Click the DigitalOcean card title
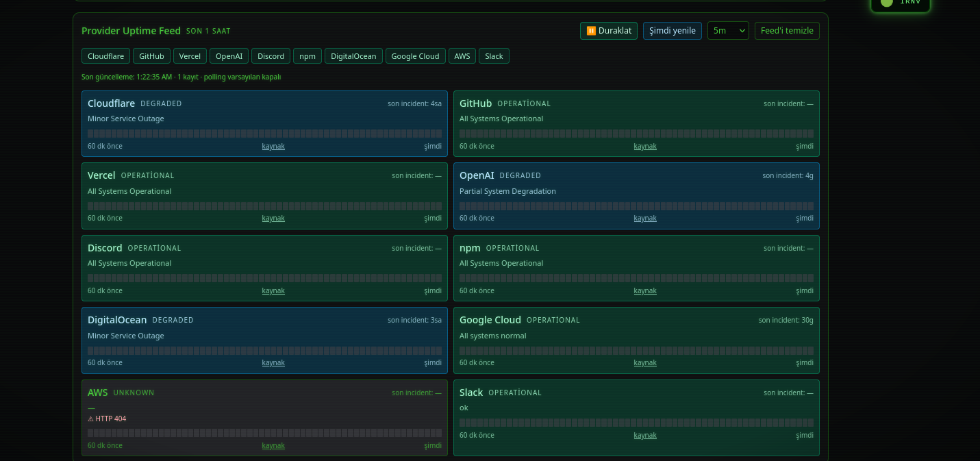 coord(117,320)
